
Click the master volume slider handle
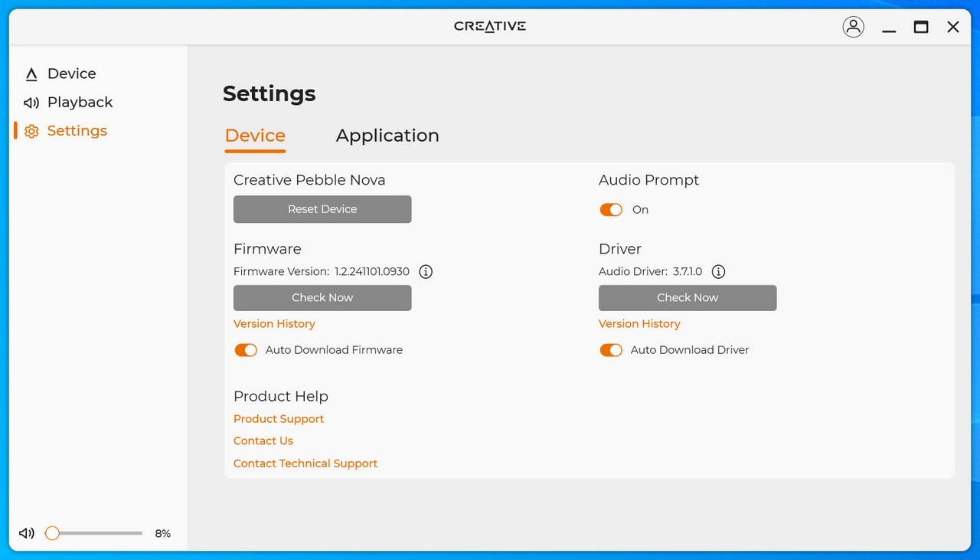[52, 533]
